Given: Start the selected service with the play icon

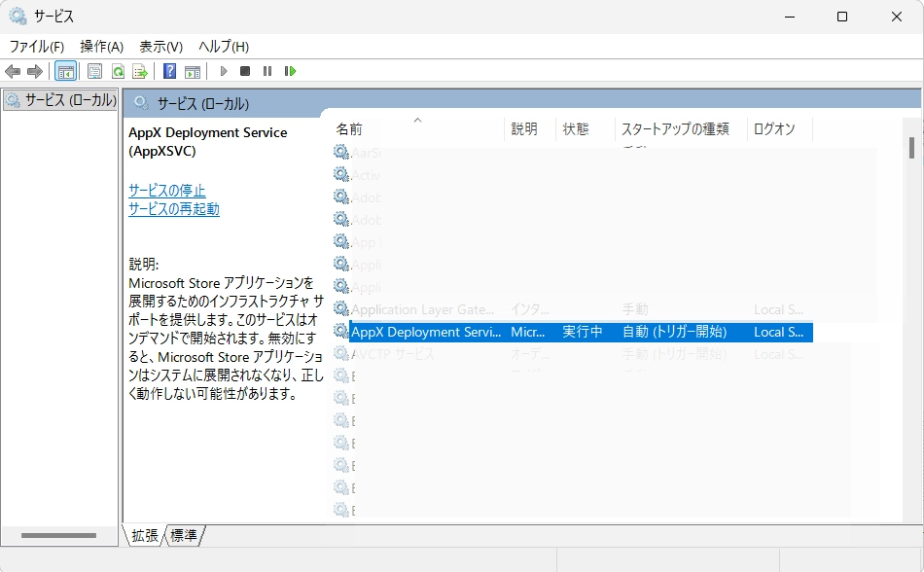Looking at the screenshot, I should (x=223, y=70).
